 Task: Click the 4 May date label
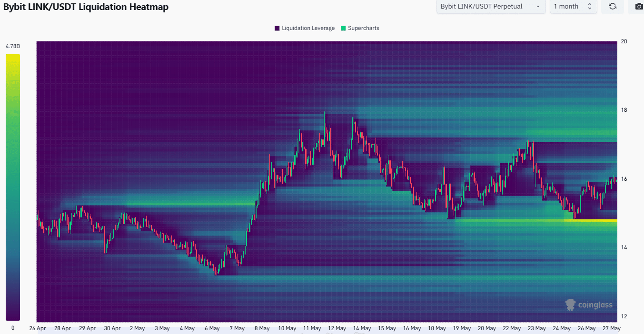(x=187, y=328)
